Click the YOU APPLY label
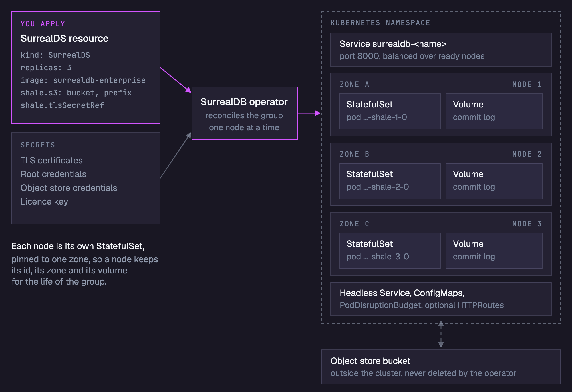572x392 pixels. (x=43, y=24)
